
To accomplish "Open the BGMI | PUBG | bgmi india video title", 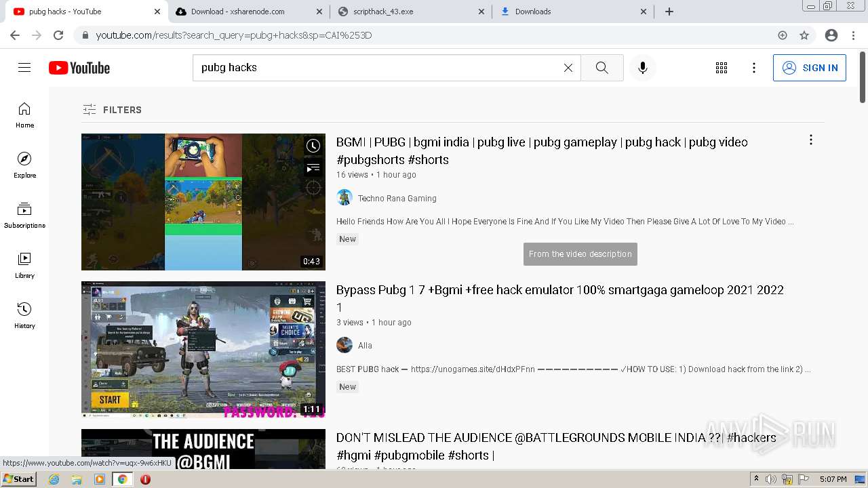I will (x=542, y=151).
